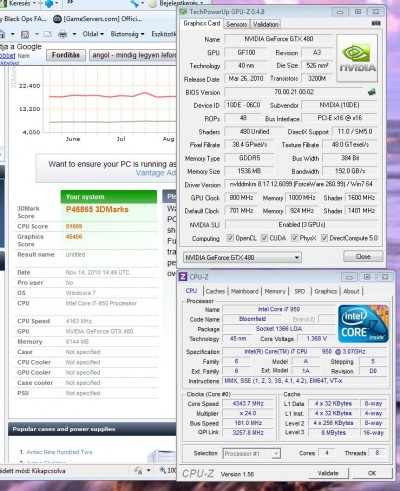400x491 pixels.
Task: Click the Validate button in CPU-Z
Action: [328, 473]
